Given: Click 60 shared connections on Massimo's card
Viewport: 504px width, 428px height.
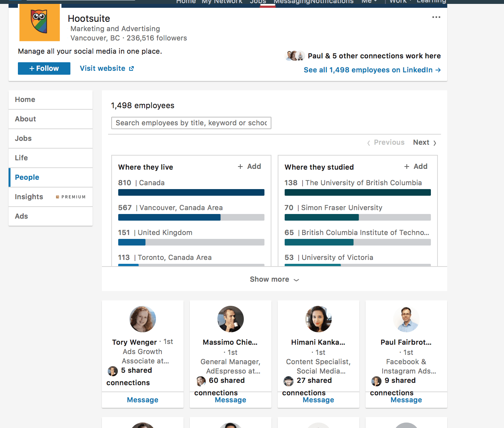Looking at the screenshot, I should 219,387.
